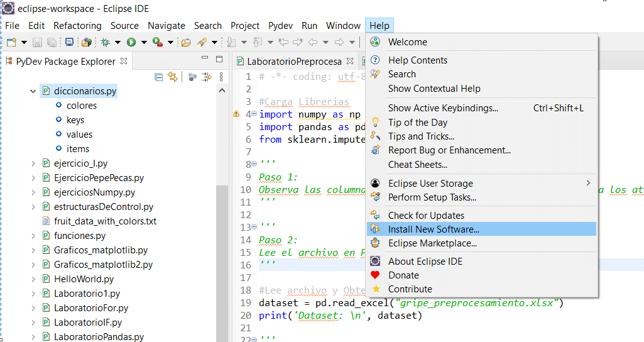Click the Forward navigation arrow icon
This screenshot has width=644, height=342.
click(x=339, y=42)
